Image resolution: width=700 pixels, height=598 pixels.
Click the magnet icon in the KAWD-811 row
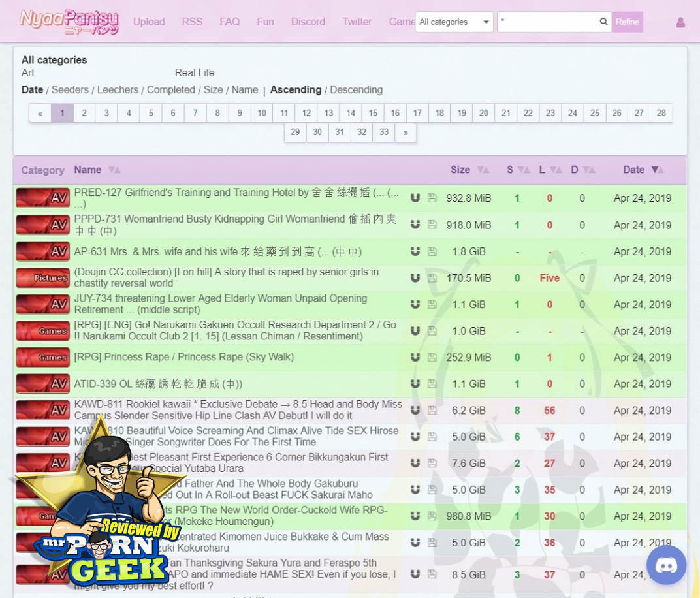click(x=415, y=411)
